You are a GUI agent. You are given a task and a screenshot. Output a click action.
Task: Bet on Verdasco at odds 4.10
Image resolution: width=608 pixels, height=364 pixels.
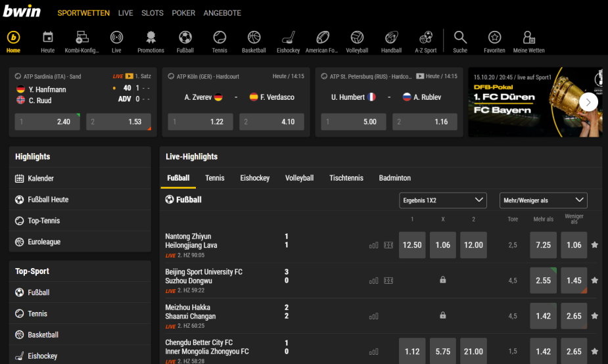click(x=272, y=122)
